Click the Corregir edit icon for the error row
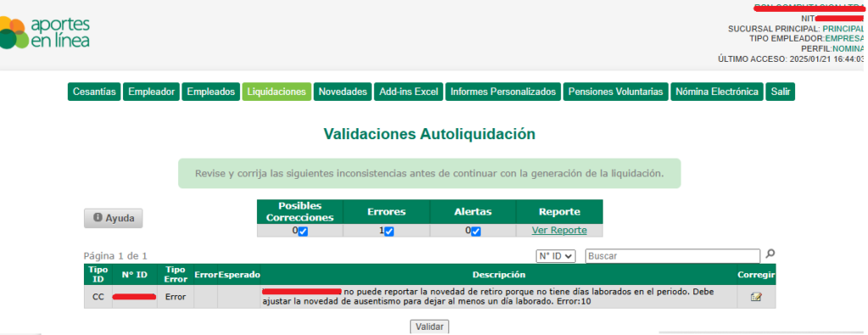This screenshot has height=335, width=868. click(756, 297)
